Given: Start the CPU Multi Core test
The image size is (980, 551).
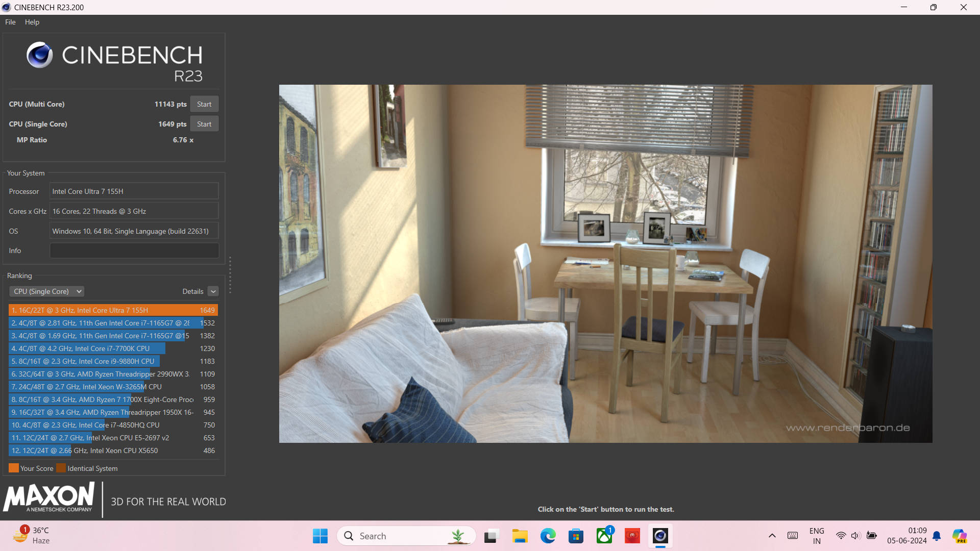Looking at the screenshot, I should pyautogui.click(x=204, y=104).
